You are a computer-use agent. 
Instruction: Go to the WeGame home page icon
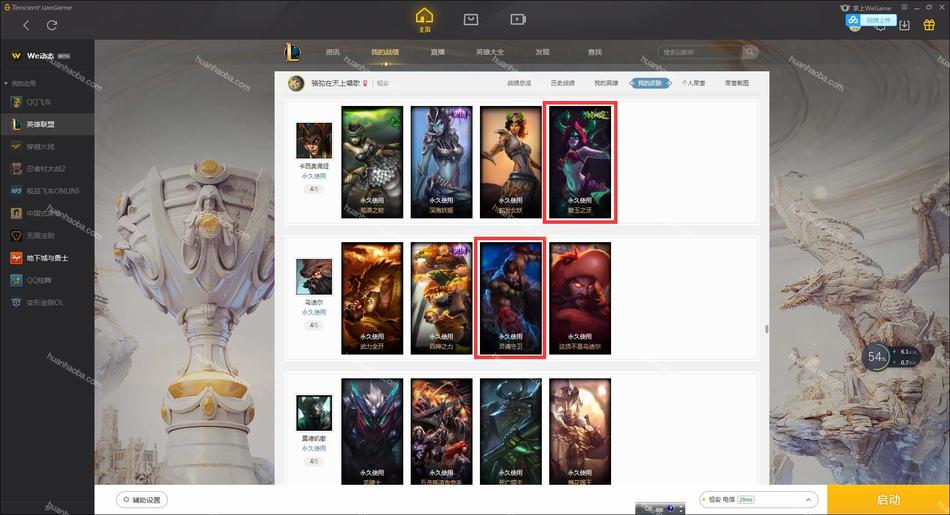point(424,19)
